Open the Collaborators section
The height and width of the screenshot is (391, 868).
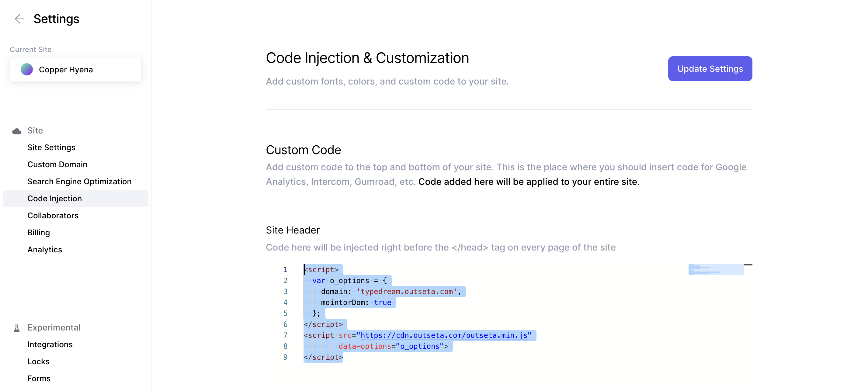tap(53, 216)
